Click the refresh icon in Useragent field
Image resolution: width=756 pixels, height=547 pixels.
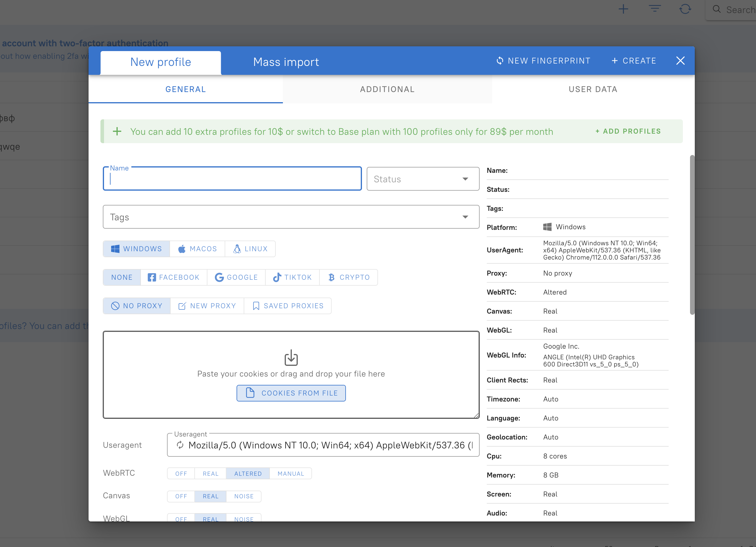coord(180,445)
